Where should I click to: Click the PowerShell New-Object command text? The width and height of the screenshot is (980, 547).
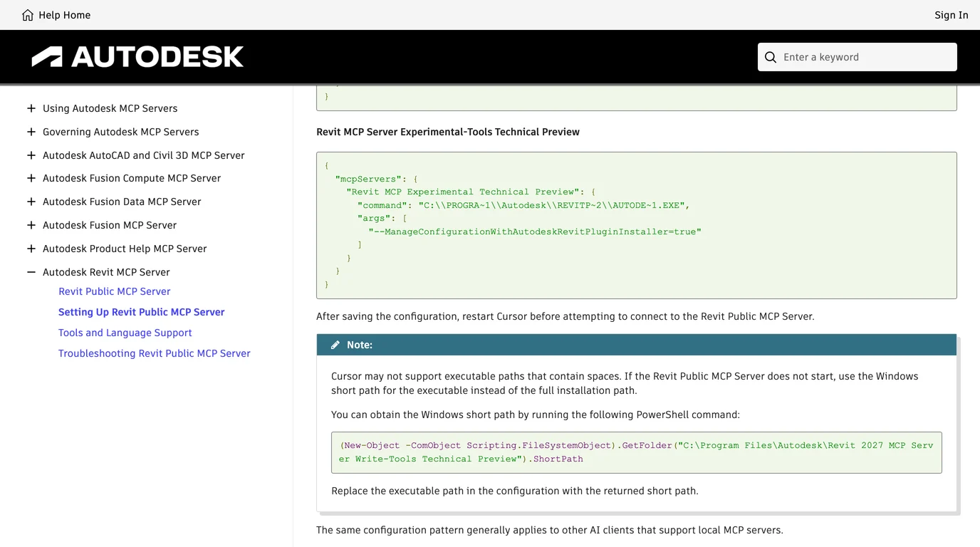(x=636, y=452)
